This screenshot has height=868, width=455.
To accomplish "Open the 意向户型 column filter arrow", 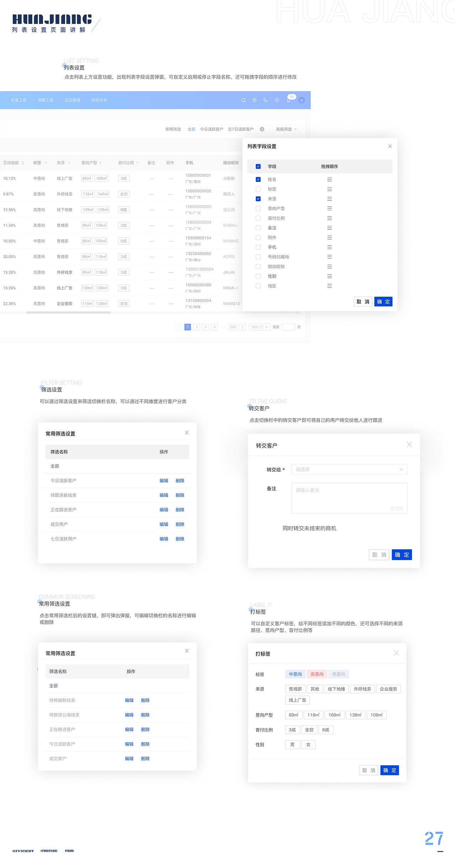I will (x=101, y=163).
